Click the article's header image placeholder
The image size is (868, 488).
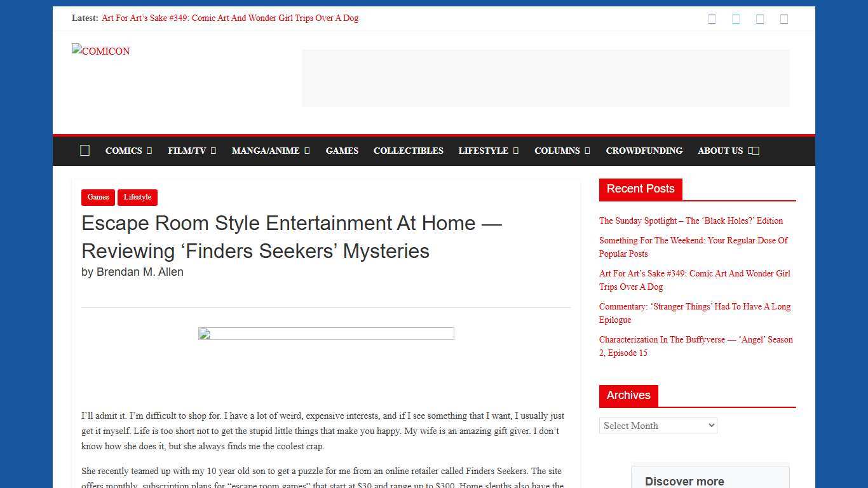point(326,334)
